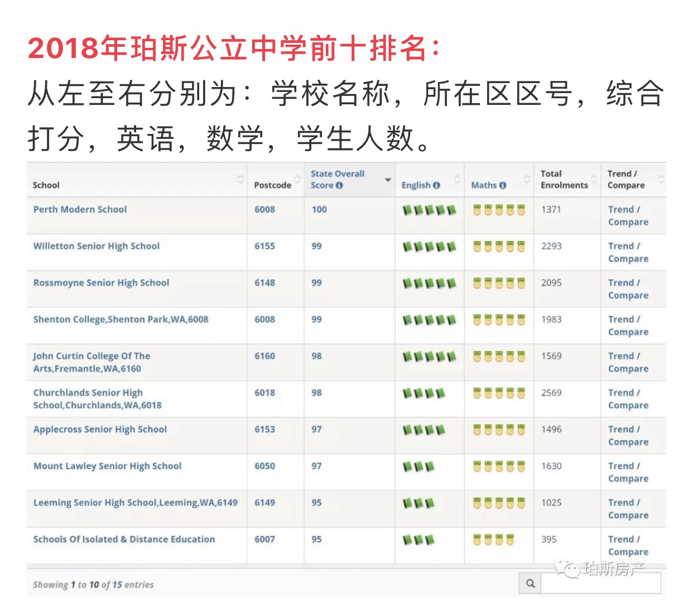Click Trend / Compare for Mount Lawley Senior High

(628, 472)
